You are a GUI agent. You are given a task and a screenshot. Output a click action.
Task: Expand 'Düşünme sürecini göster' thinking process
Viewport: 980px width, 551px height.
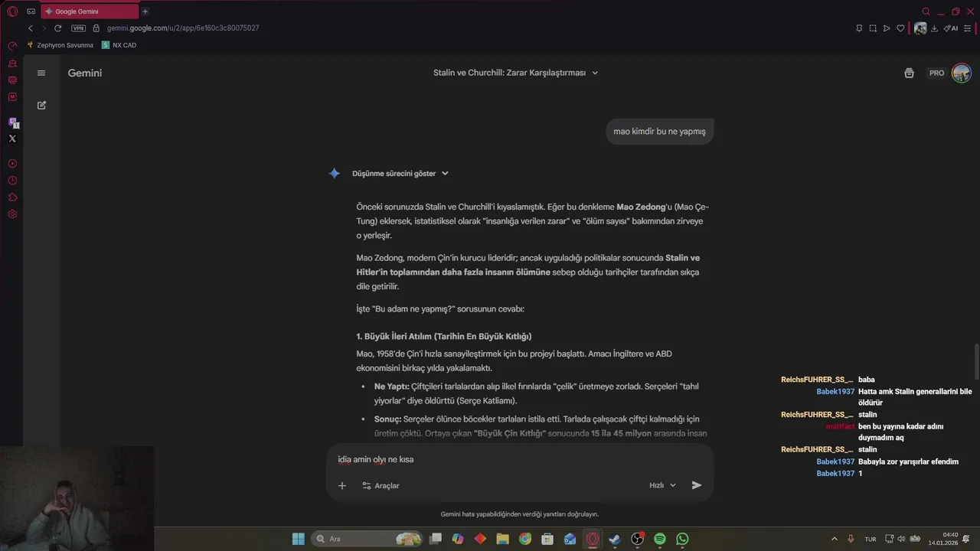pos(400,174)
